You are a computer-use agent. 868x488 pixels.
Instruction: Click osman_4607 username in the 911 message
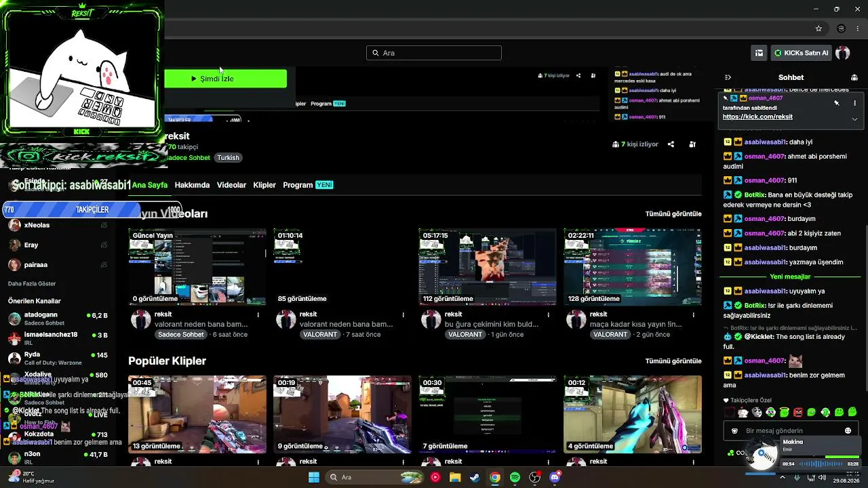pyautogui.click(x=764, y=180)
